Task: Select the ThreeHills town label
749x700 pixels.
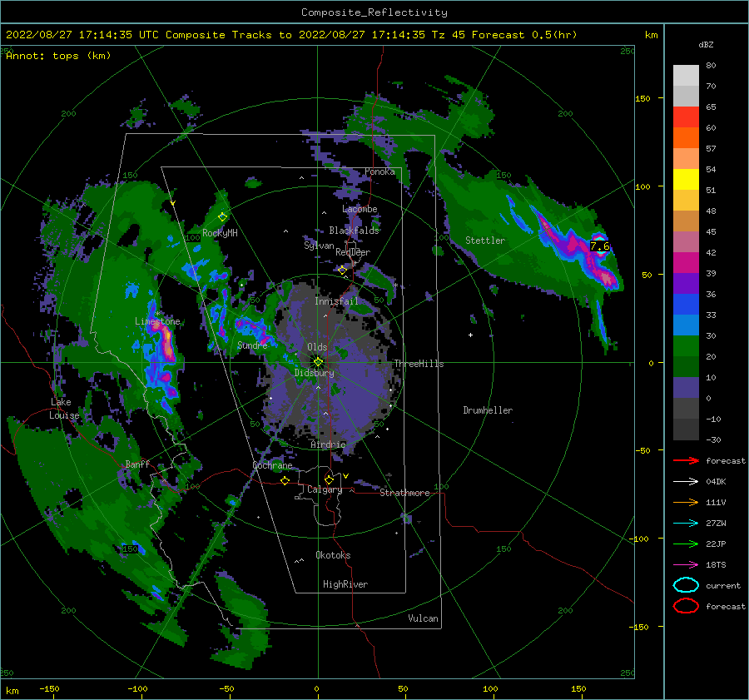Action: 419,364
